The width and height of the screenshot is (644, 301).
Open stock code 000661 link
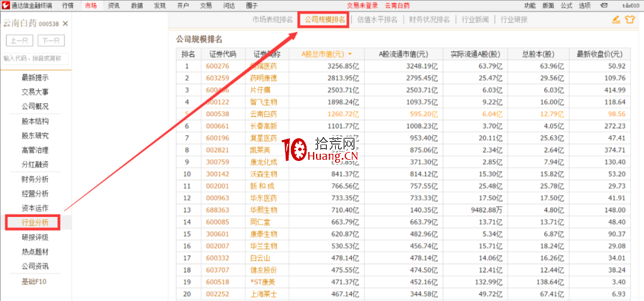coord(218,126)
